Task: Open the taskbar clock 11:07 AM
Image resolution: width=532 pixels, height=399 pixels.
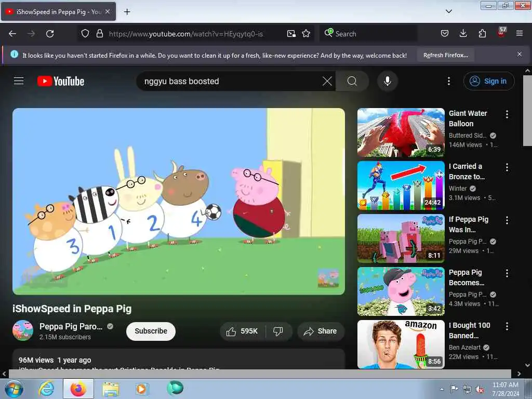Action: [505, 389]
